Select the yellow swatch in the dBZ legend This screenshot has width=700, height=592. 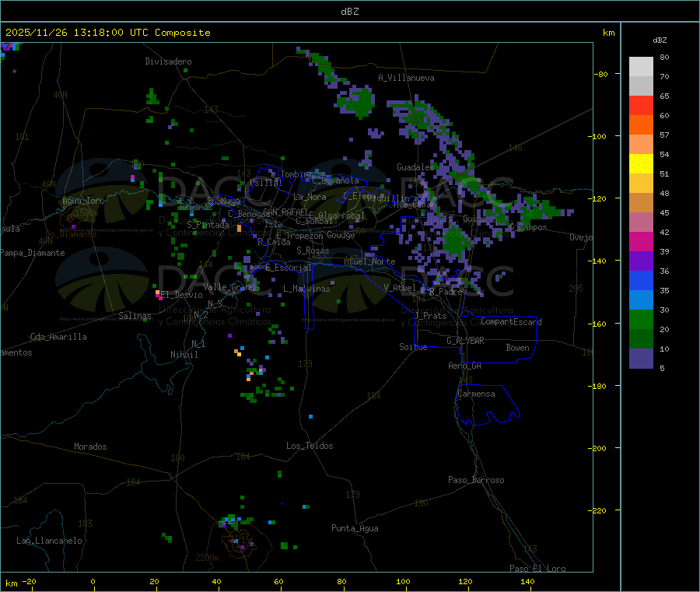[641, 163]
